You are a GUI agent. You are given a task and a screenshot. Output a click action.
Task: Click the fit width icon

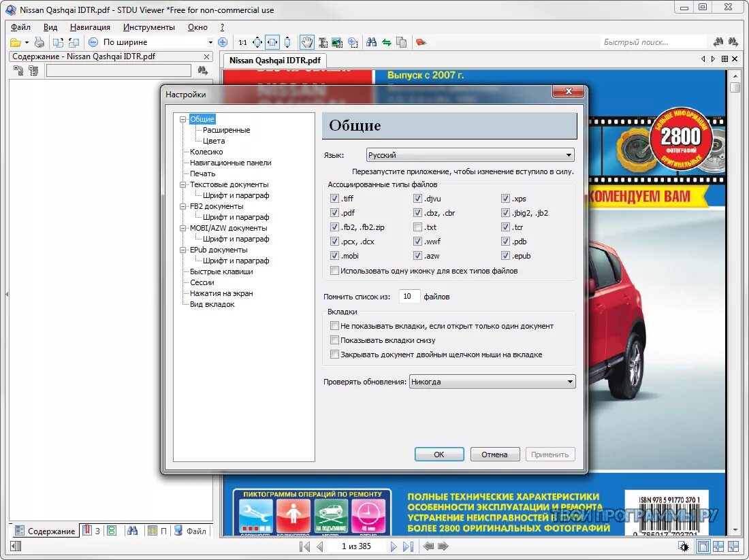click(x=272, y=42)
